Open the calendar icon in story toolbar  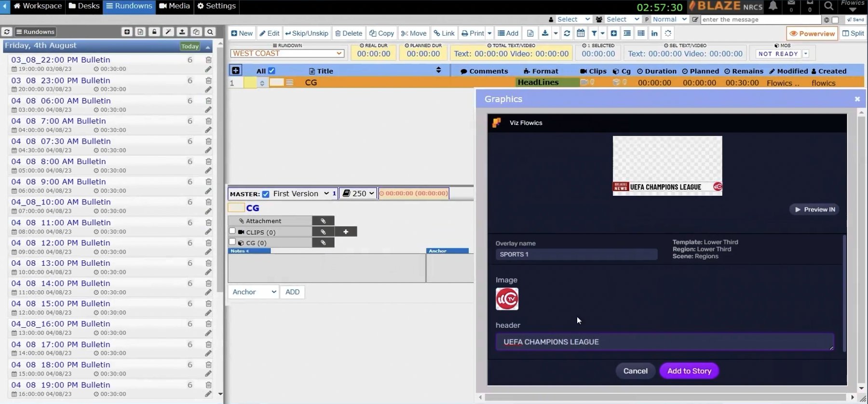coord(581,33)
